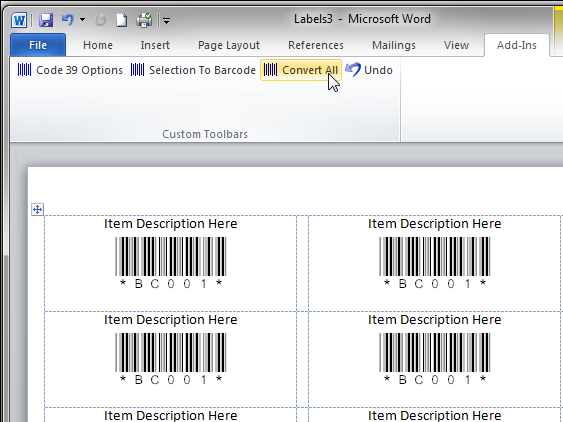Click the Quick Print printer icon
Screen dimensions: 563x422
144,20
